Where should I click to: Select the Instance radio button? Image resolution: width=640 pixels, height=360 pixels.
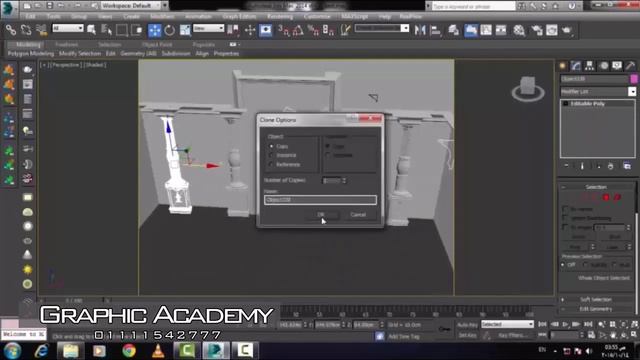[271, 155]
